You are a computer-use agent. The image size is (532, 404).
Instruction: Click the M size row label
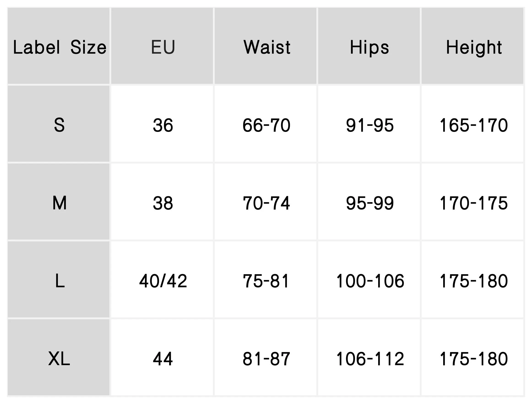pos(59,203)
